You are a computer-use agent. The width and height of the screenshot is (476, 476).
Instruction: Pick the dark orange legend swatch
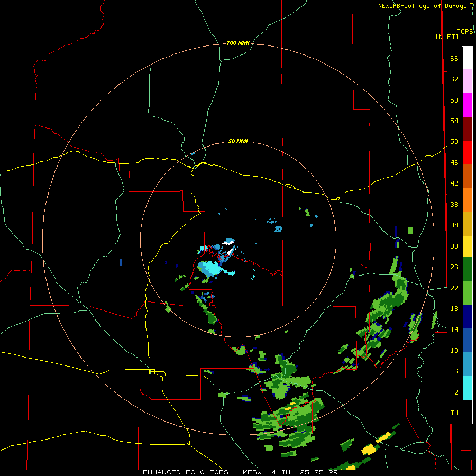[x=467, y=176]
